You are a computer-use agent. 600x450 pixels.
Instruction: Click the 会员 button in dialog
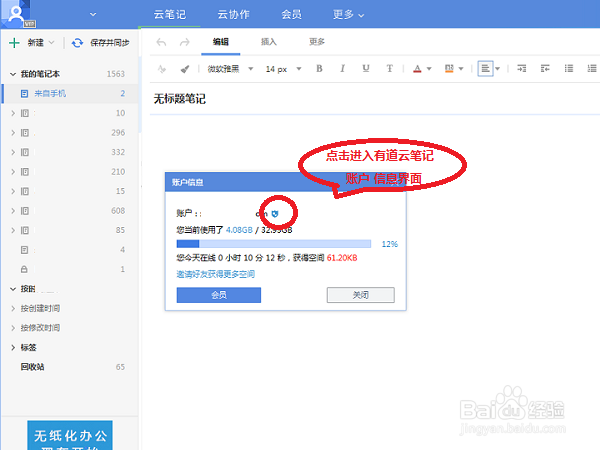(x=218, y=295)
